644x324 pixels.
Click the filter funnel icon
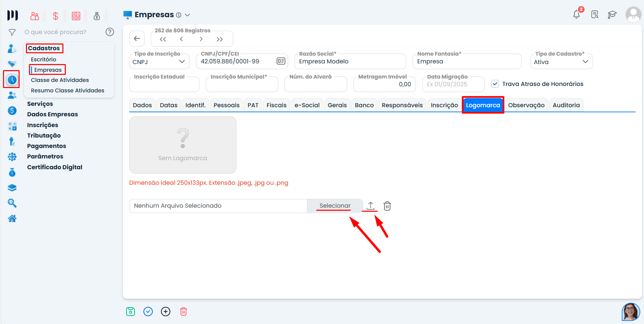pos(12,32)
